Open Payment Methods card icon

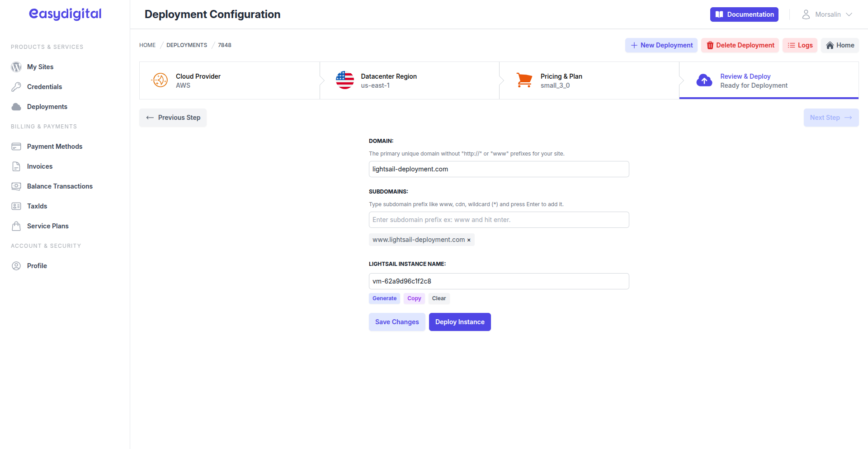tap(17, 146)
